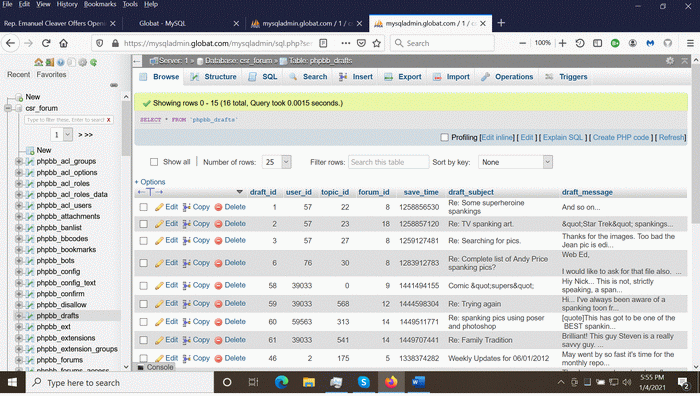Open the sidebar page number dropdown
The height and width of the screenshot is (396, 700).
[61, 134]
